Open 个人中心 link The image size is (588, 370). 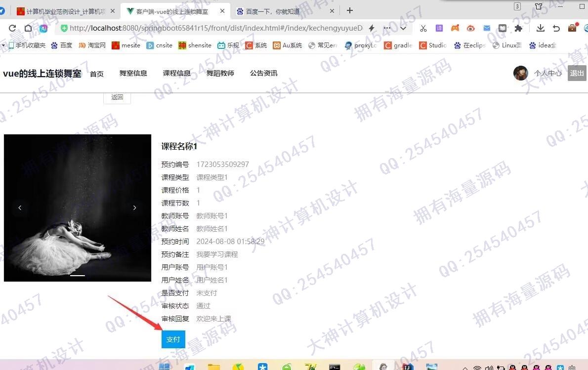pos(548,73)
